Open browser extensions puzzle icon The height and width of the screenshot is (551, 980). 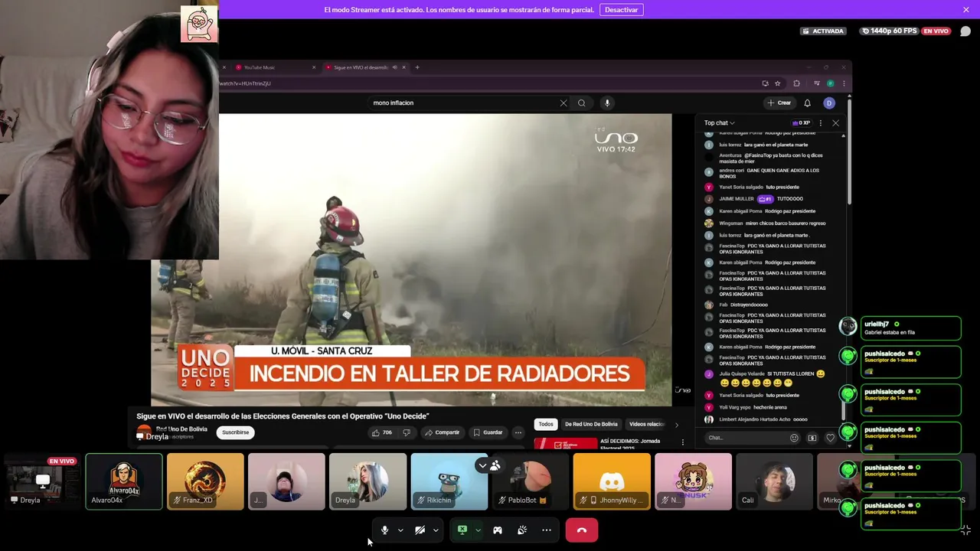pos(796,83)
